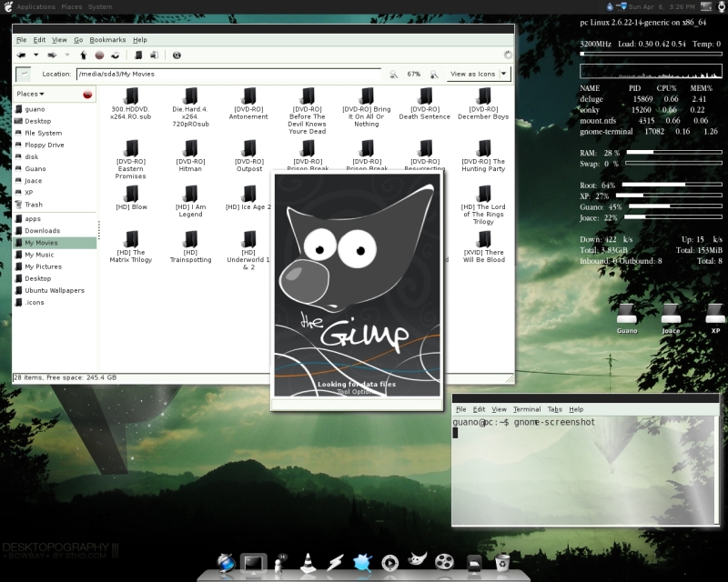Open the Guano drive desktop icon
This screenshot has width=728, height=582.
coord(626,318)
